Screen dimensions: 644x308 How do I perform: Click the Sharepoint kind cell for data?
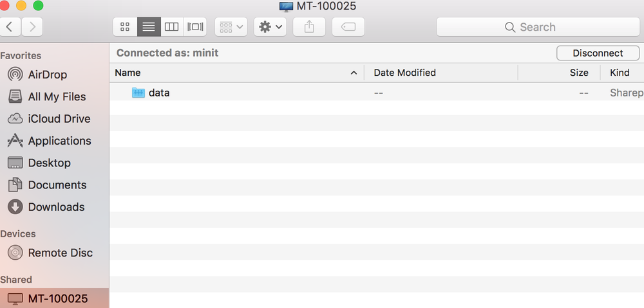click(x=627, y=93)
